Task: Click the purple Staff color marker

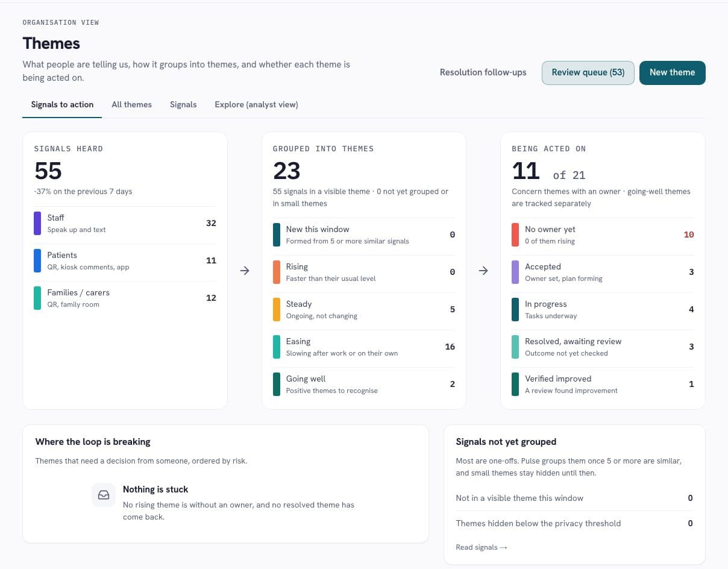Action: (37, 223)
